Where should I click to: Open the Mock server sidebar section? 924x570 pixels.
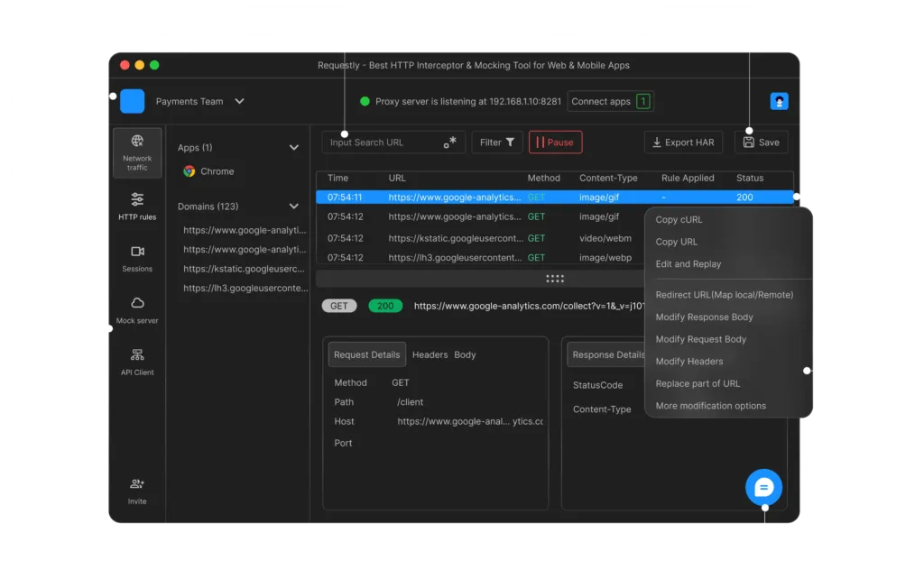click(137, 310)
